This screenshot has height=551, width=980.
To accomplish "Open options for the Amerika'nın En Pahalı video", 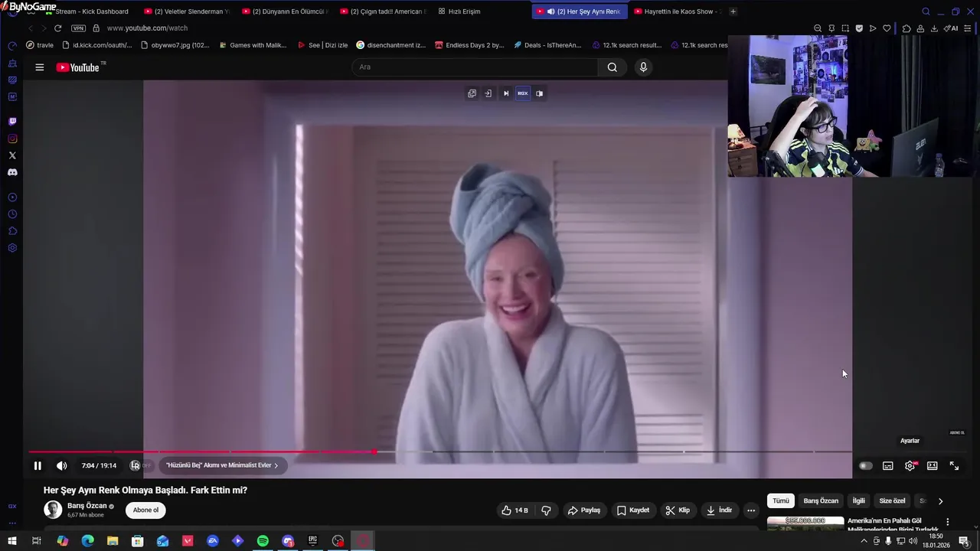I will 947,522.
